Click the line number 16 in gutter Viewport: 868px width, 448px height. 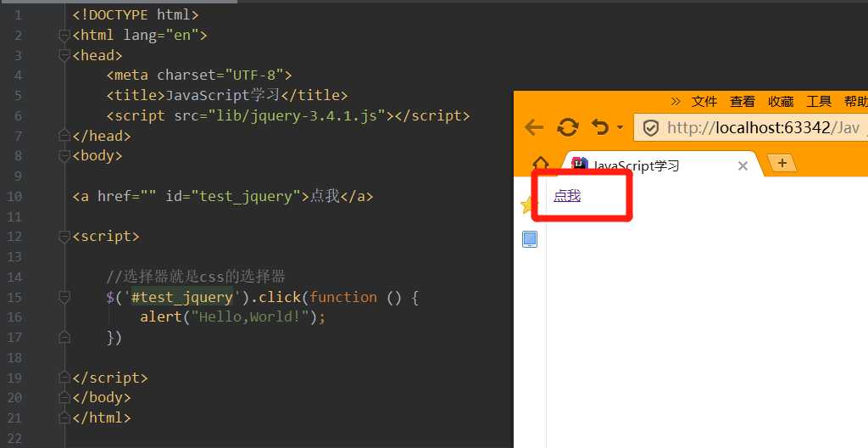(14, 317)
